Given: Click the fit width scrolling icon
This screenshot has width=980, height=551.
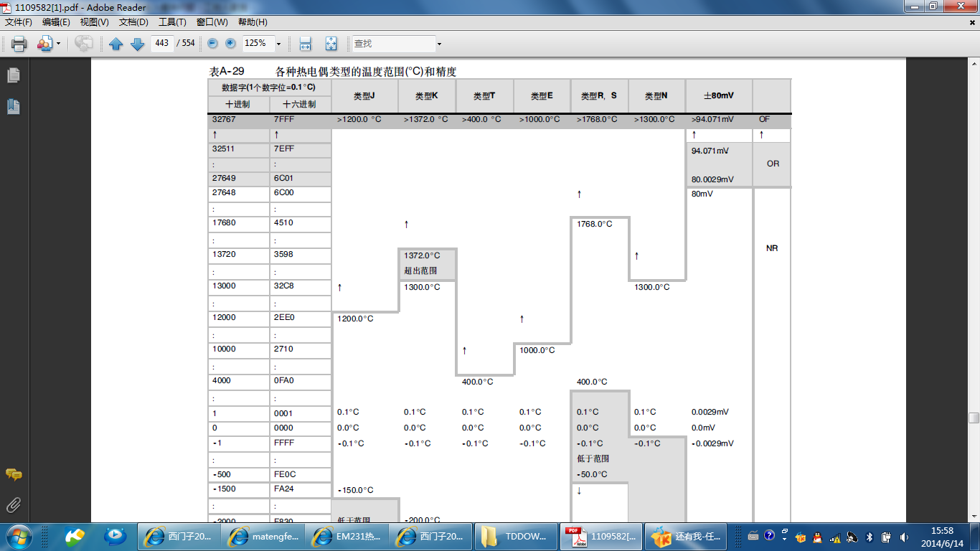Looking at the screenshot, I should click(305, 44).
